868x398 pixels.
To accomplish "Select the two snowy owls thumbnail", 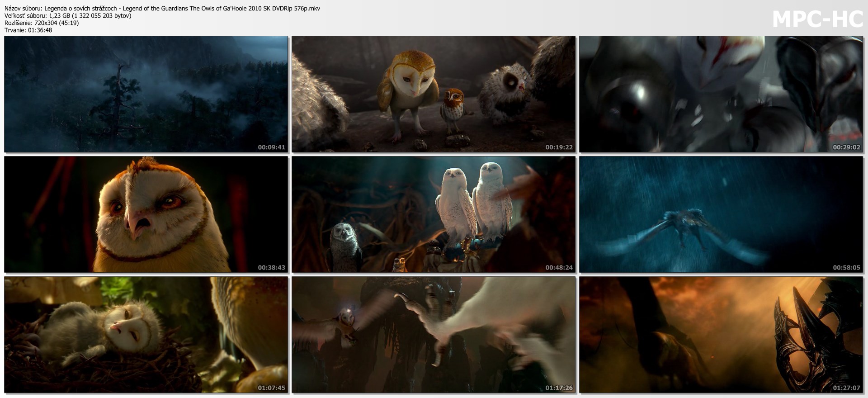I will click(x=434, y=214).
